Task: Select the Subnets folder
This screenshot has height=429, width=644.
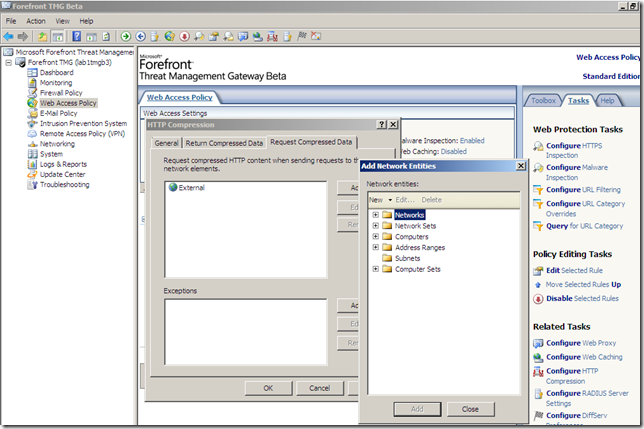Action: [407, 258]
